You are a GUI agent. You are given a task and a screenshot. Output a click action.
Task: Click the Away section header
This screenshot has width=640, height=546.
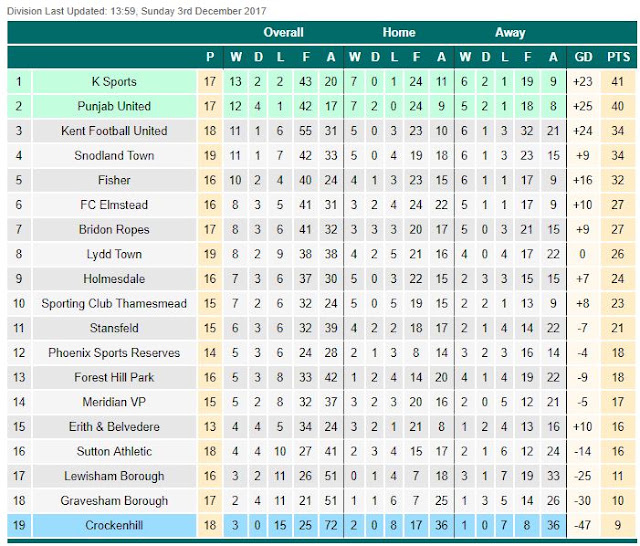click(510, 32)
